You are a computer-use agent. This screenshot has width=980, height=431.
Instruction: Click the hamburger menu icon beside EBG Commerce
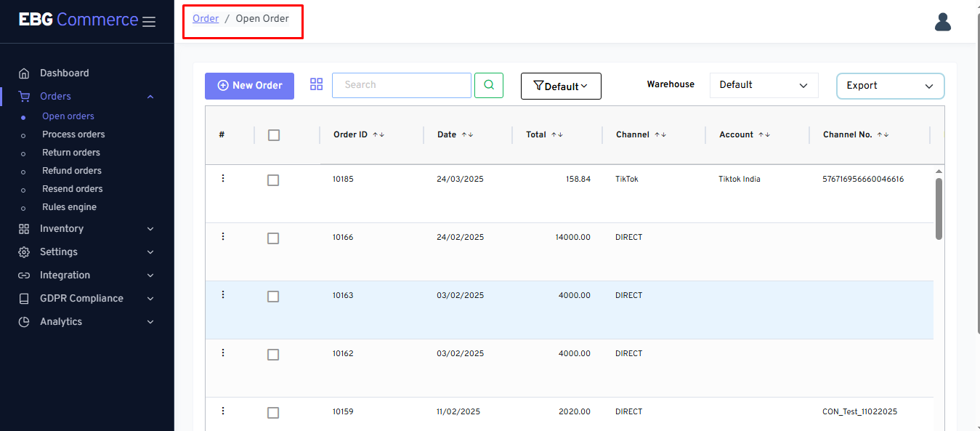[149, 22]
